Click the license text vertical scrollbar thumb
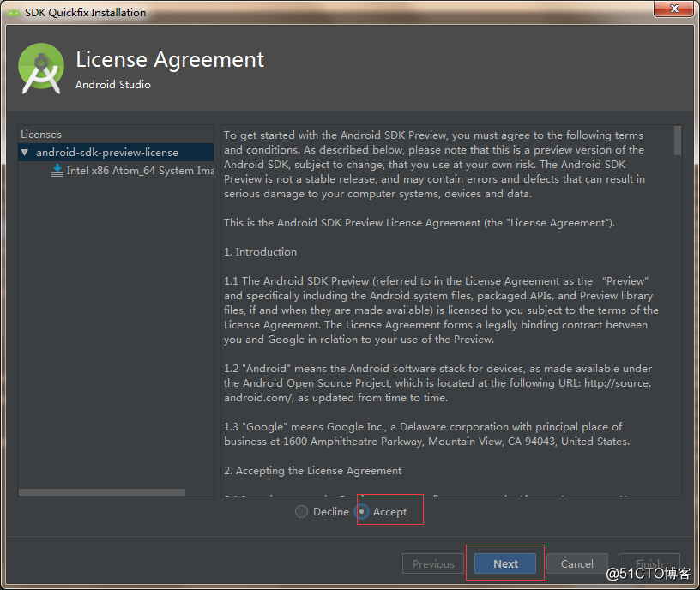Viewport: 700px width, 590px height. [677, 141]
